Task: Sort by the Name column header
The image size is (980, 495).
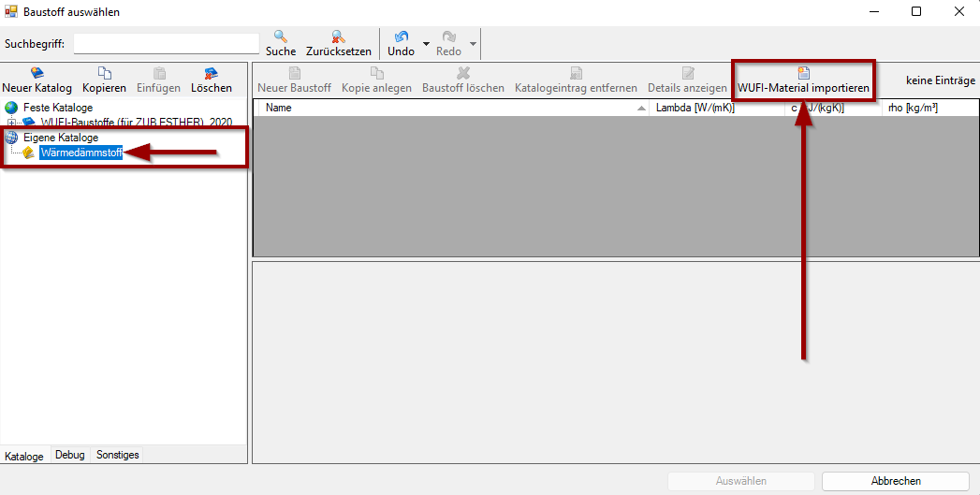Action: coord(449,109)
